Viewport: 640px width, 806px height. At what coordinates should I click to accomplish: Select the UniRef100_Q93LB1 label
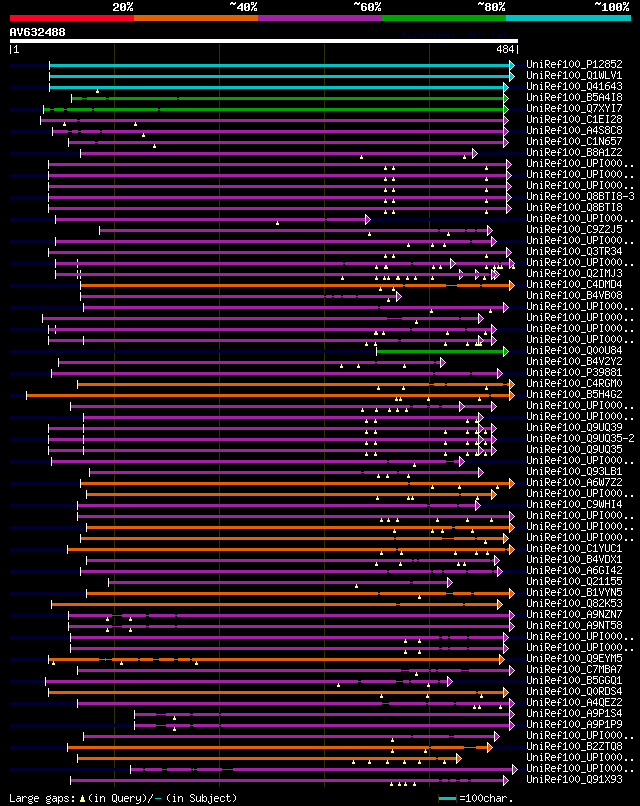(x=574, y=471)
